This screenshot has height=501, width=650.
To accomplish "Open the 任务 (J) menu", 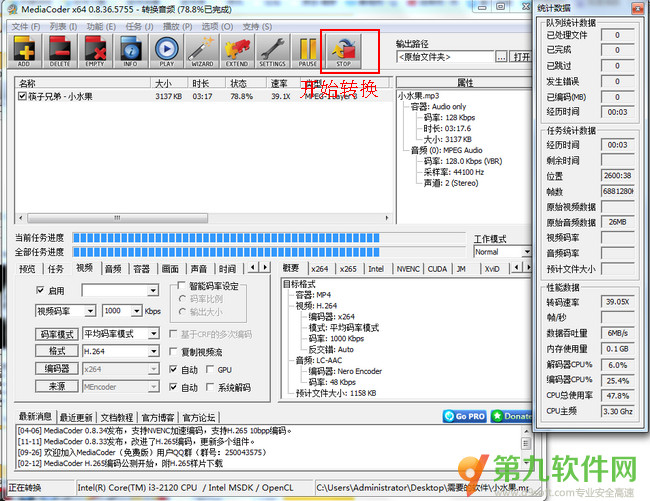I will [x=139, y=27].
